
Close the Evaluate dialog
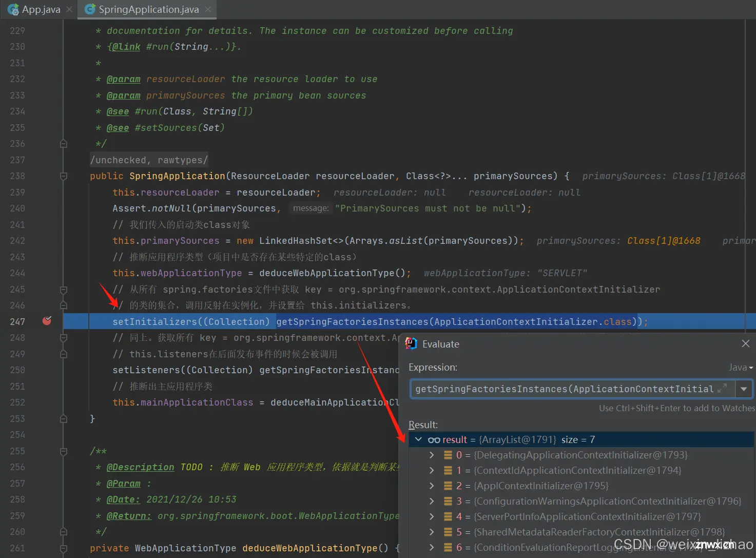[746, 343]
